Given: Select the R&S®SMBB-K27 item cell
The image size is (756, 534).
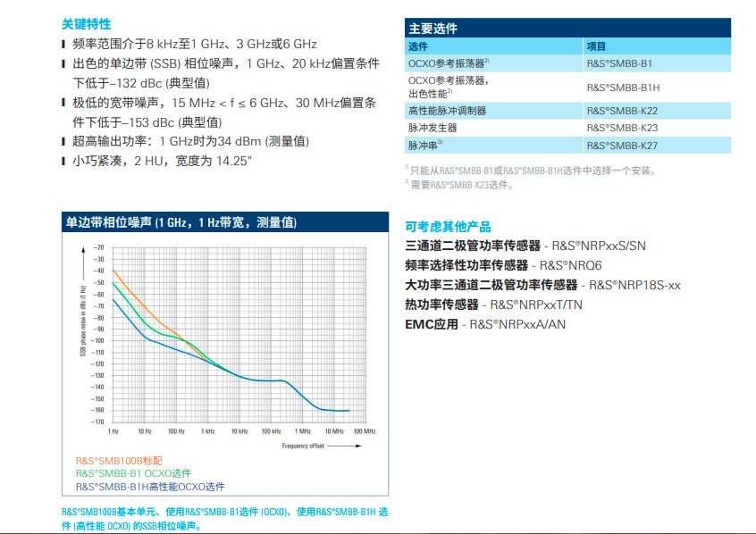Looking at the screenshot, I should point(622,145).
